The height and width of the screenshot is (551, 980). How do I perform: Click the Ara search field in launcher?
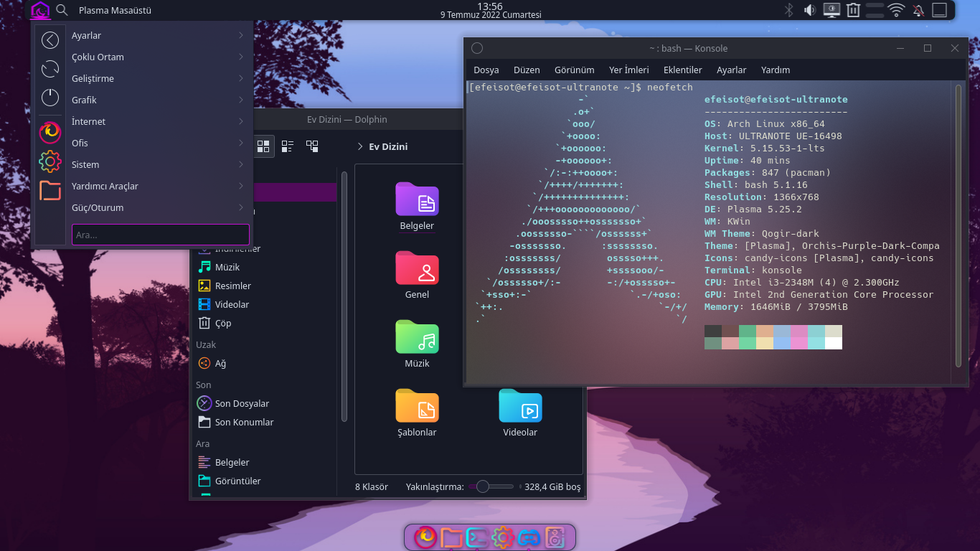[x=161, y=235]
